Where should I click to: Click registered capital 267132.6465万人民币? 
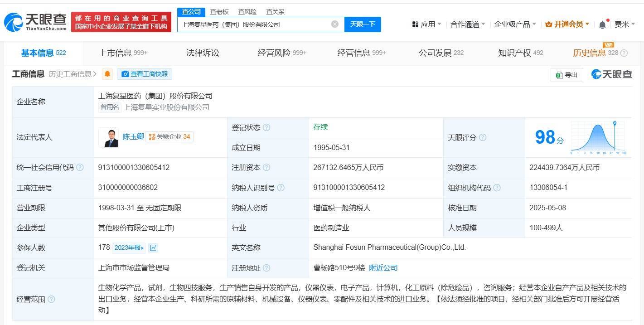point(348,167)
